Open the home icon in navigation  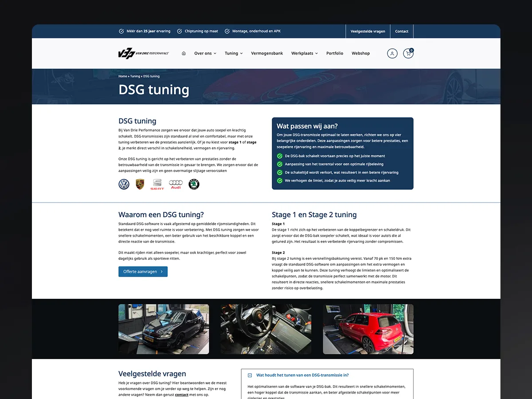point(184,53)
